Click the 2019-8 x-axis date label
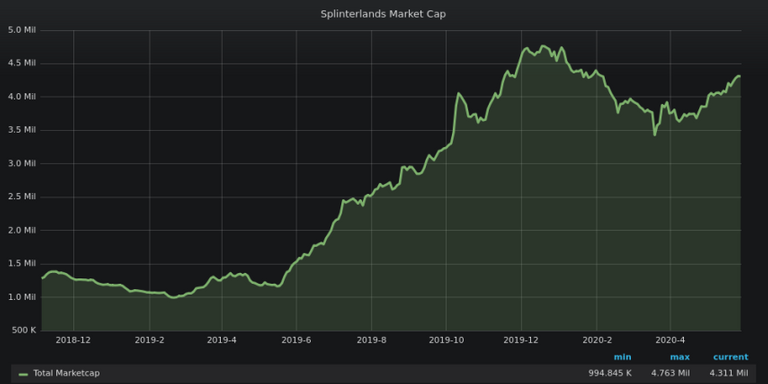This screenshot has height=384, width=768. [371, 340]
